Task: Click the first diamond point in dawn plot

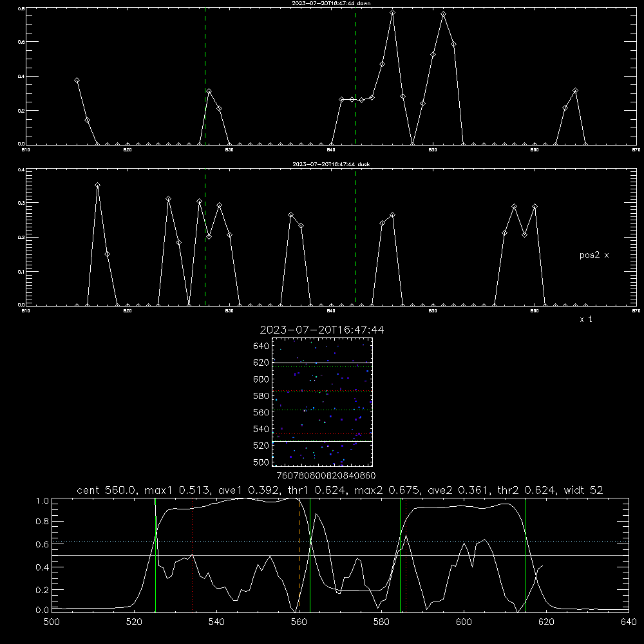Action: pos(77,80)
